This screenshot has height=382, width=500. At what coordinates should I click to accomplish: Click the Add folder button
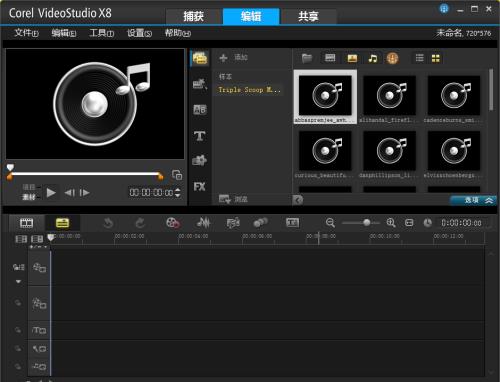233,58
